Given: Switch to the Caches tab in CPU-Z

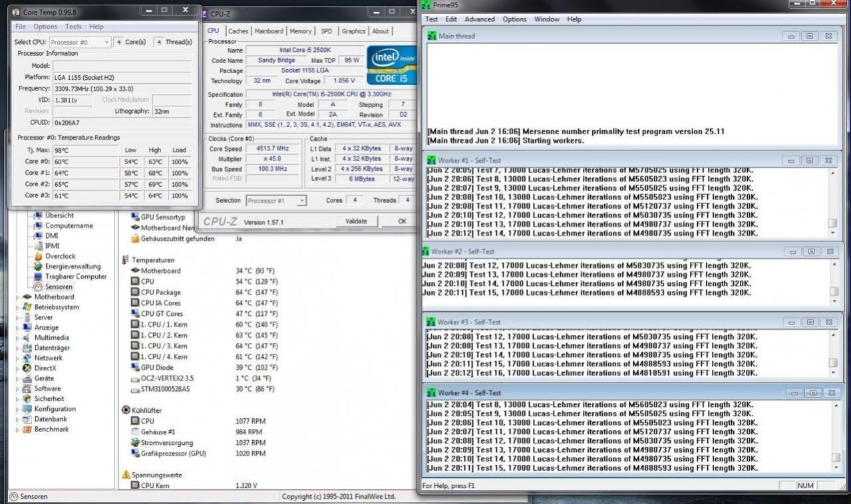Looking at the screenshot, I should click(238, 31).
